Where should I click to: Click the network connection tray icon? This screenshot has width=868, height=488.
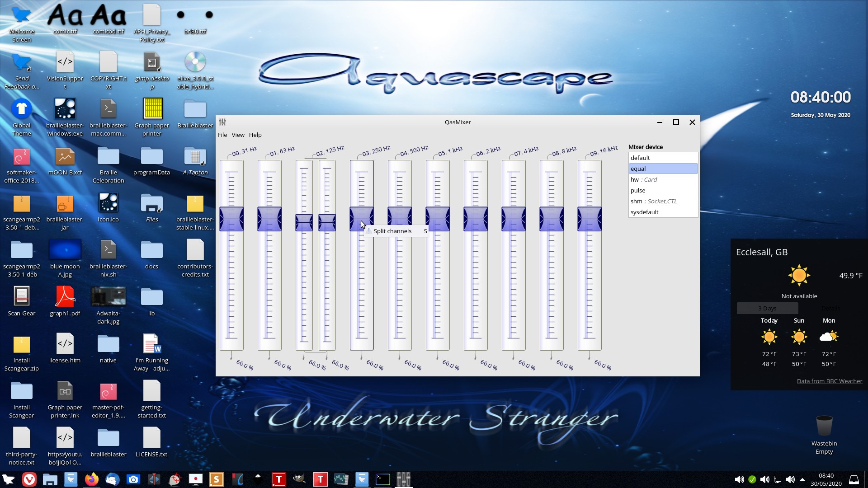[778, 479]
